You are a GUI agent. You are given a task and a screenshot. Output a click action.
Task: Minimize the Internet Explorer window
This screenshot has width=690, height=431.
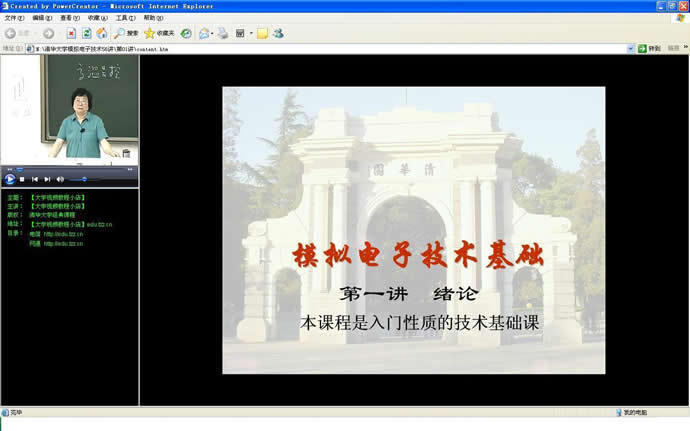click(x=661, y=6)
